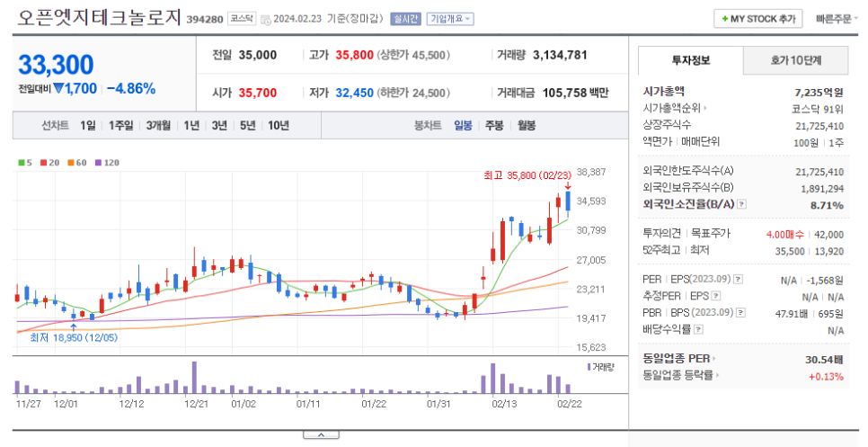Click 동일업종 PER link
This screenshot has height=447, width=868.
coord(676,360)
